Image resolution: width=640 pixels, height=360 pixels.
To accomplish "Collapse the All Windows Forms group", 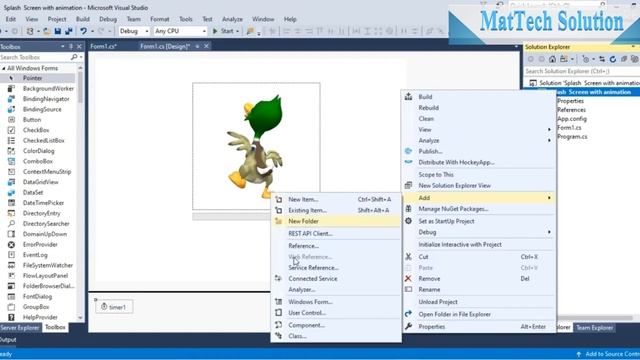I will tap(4, 68).
